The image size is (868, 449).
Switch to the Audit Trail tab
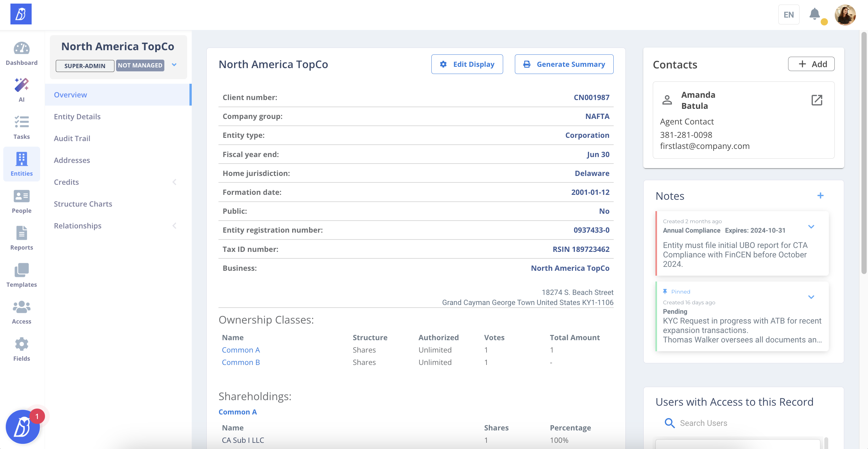[72, 138]
